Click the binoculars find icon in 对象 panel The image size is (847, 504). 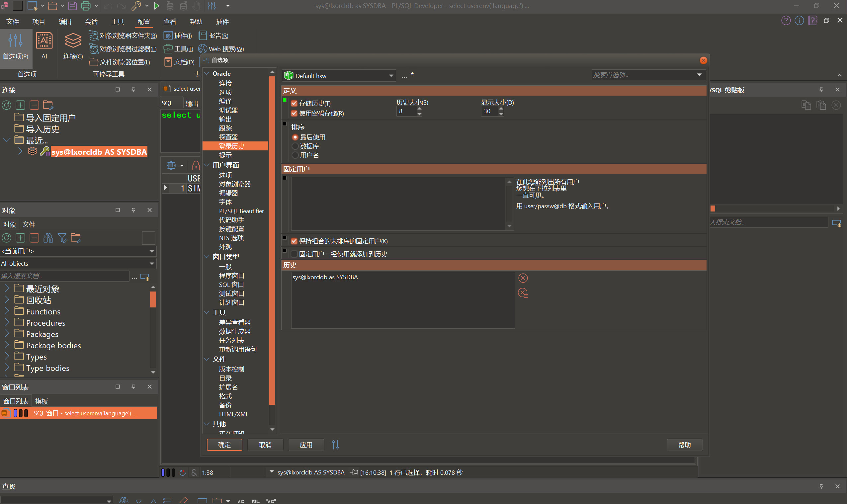(48, 238)
